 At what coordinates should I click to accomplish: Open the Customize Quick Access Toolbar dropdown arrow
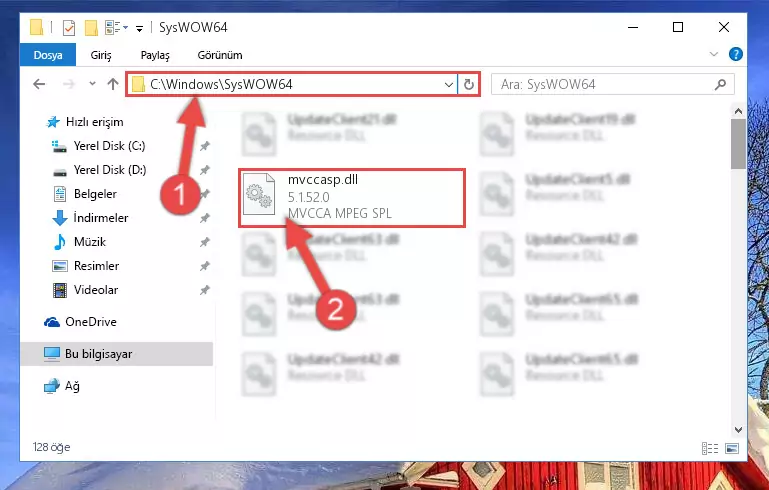139,28
